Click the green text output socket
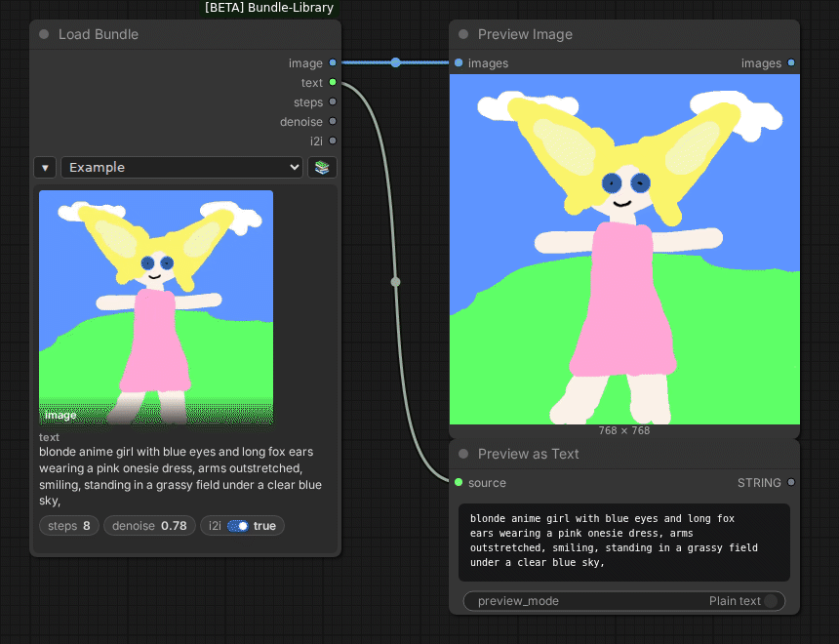Viewport: 839px width, 644px height. point(333,82)
